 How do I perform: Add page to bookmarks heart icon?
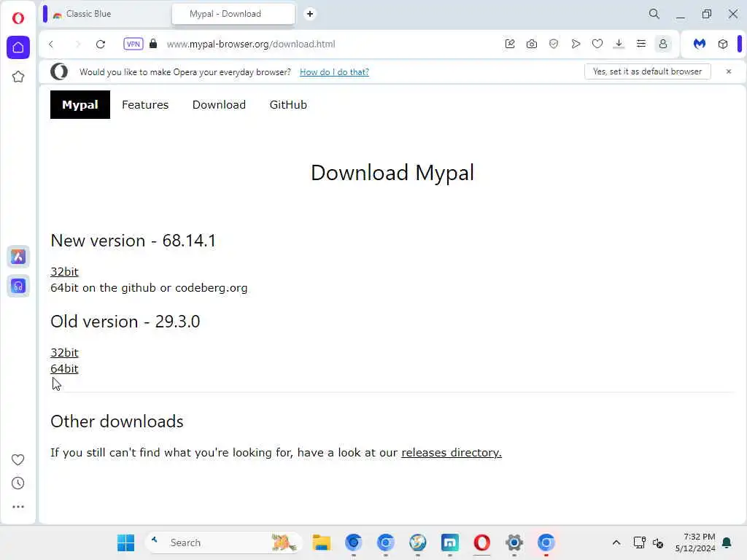coord(597,44)
